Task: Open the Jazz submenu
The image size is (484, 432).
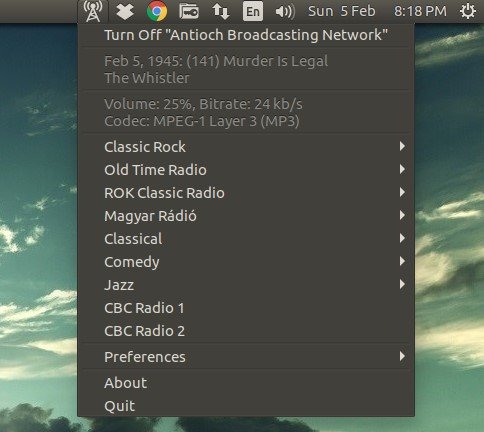Action: (x=246, y=285)
